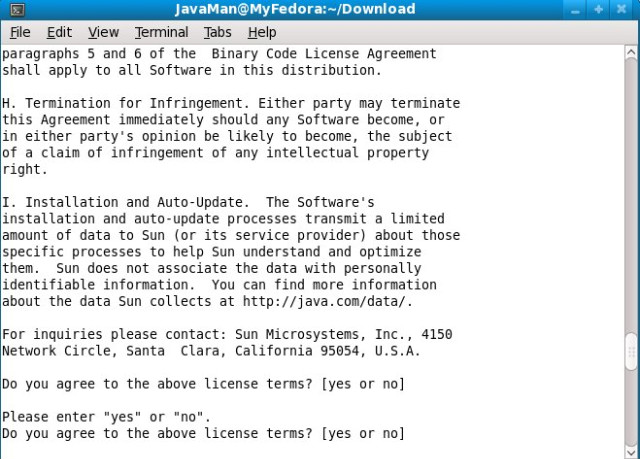Minimize the terminal window
640x459 pixels.
(x=575, y=10)
